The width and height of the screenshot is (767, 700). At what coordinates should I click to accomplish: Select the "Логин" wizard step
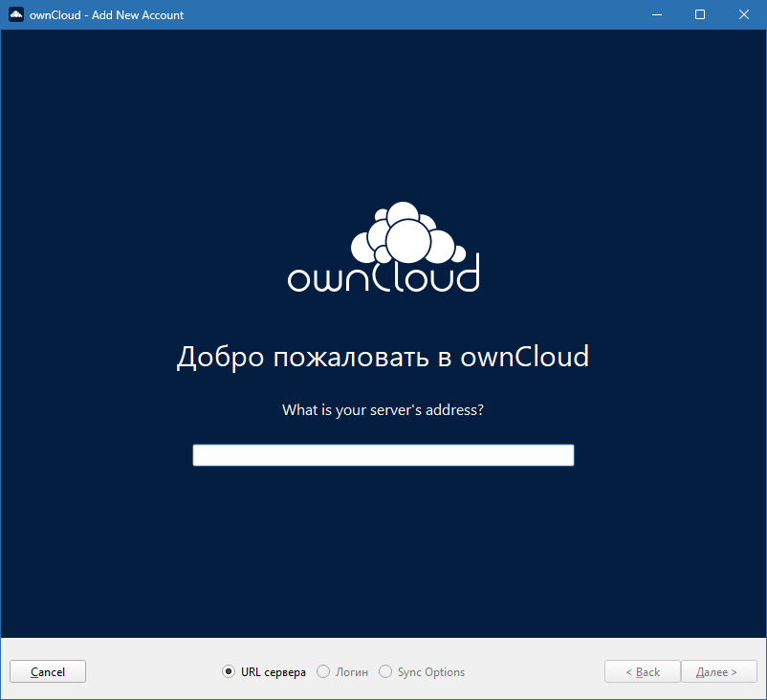321,671
